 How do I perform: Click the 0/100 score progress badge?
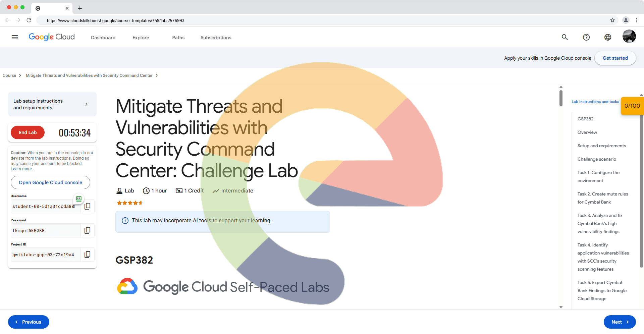click(x=632, y=106)
